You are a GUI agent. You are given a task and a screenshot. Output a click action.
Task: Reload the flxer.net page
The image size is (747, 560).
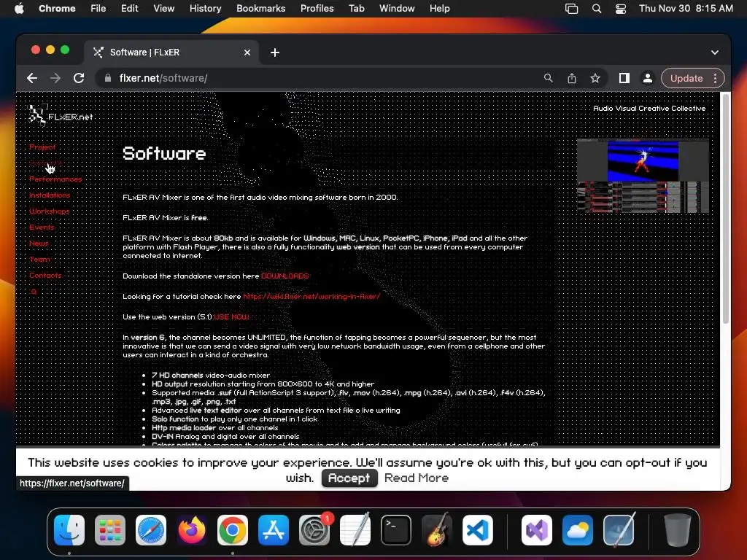point(79,78)
